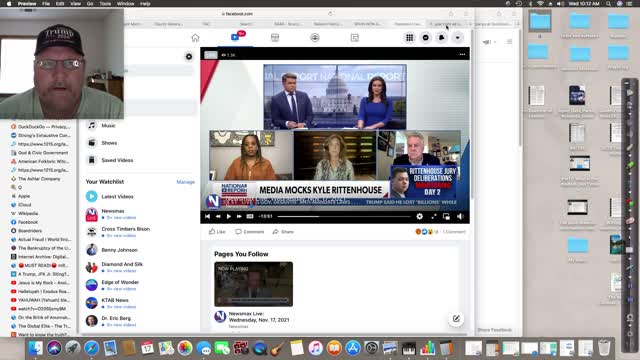Toggle video captions button
The width and height of the screenshot is (640, 360).
click(x=250, y=216)
